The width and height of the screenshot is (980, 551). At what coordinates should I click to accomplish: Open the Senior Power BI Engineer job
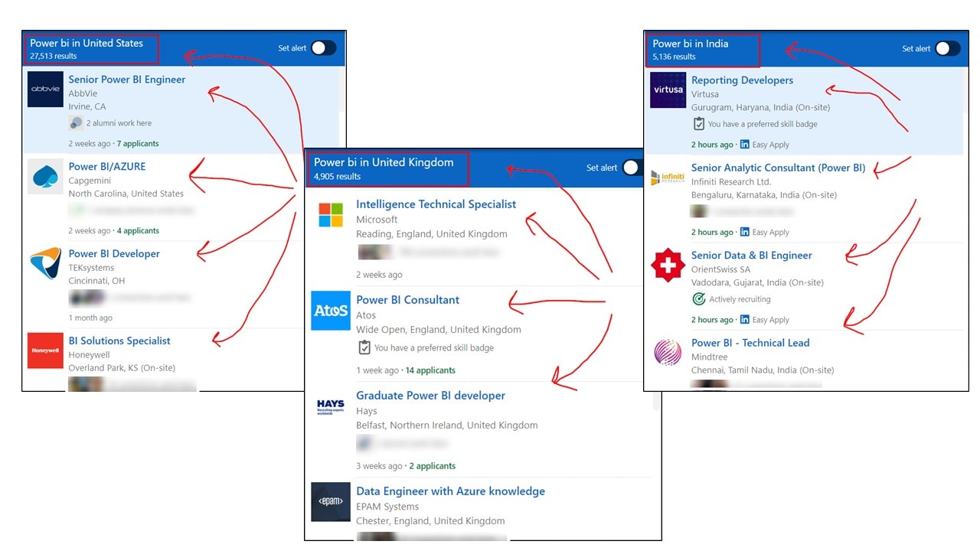127,80
